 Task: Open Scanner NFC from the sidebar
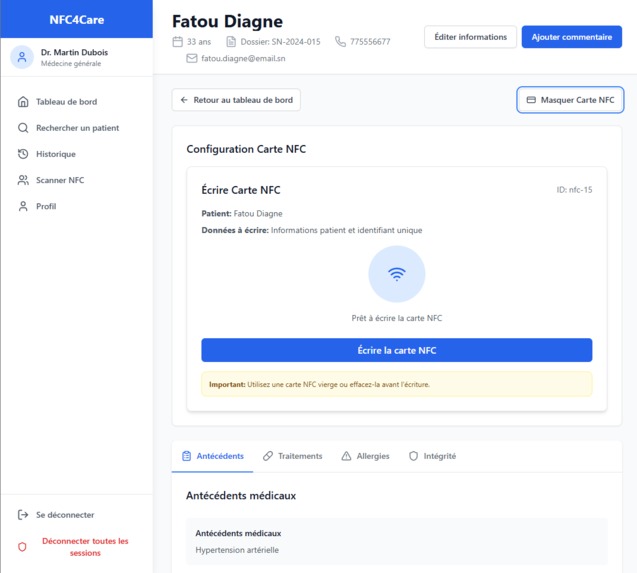[76, 180]
